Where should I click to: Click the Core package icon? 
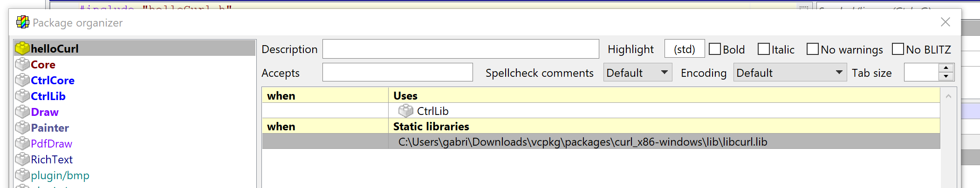point(22,64)
